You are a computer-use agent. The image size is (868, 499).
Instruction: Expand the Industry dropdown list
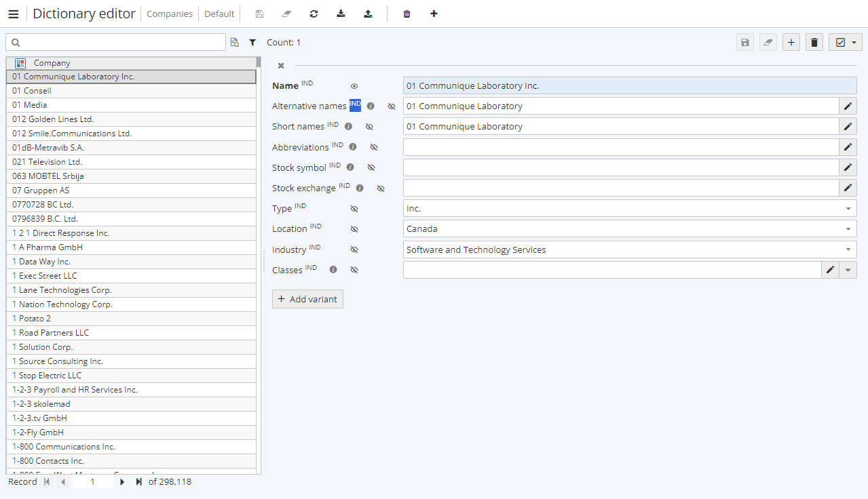click(x=848, y=249)
